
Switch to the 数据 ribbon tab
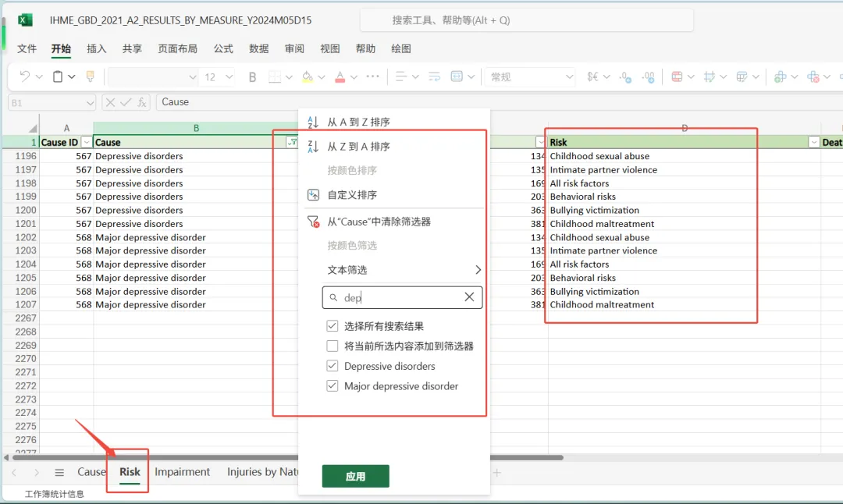coord(258,49)
